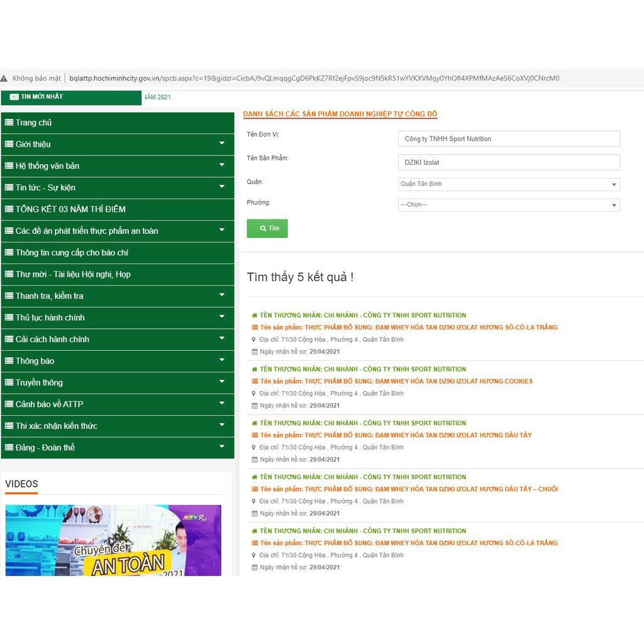Expand the Thủ tục hành chính submenu arrow
This screenshot has height=644, width=644.
click(221, 318)
